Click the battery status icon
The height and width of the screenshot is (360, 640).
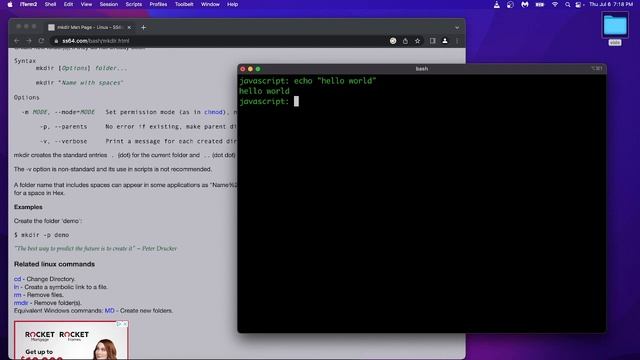click(x=540, y=4)
